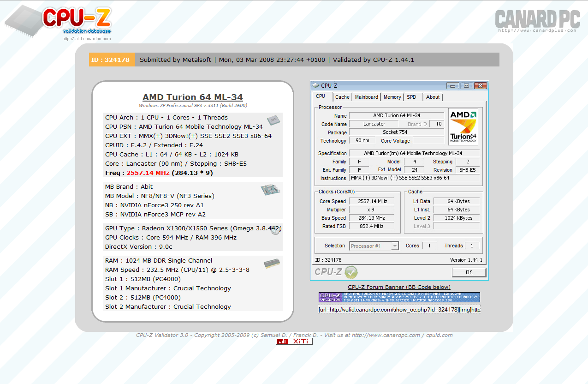Viewport: 588px width, 384px height.
Task: Click the Cores count field
Action: click(x=429, y=246)
